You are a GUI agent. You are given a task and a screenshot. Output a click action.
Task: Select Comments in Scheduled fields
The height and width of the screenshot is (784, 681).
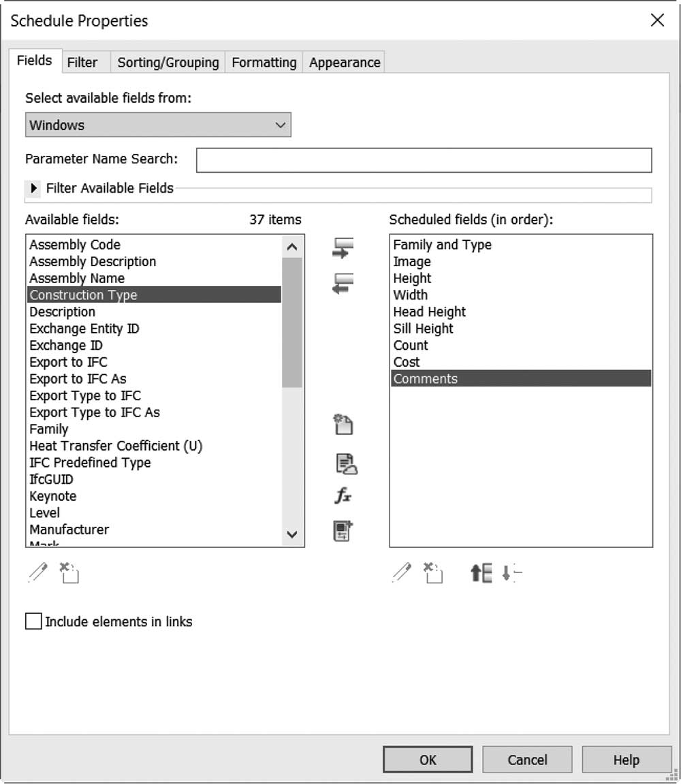pos(521,378)
